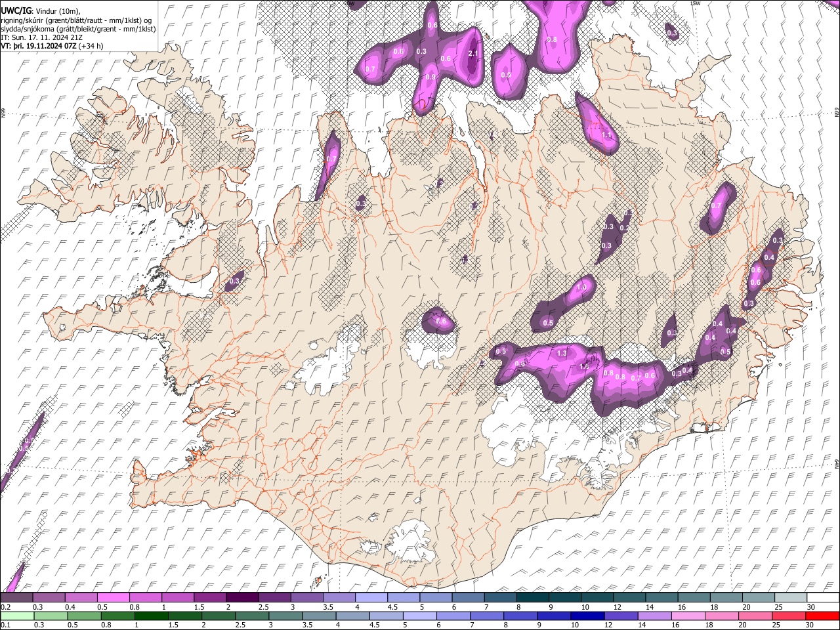Click the 1.0 snowfall value on the map
The width and height of the screenshot is (840, 630).
[x=581, y=287]
